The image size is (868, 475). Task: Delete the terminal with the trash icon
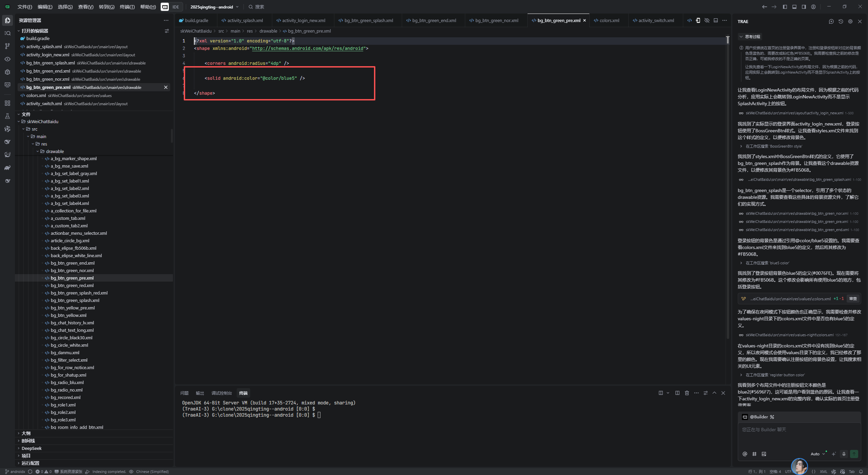(x=687, y=393)
